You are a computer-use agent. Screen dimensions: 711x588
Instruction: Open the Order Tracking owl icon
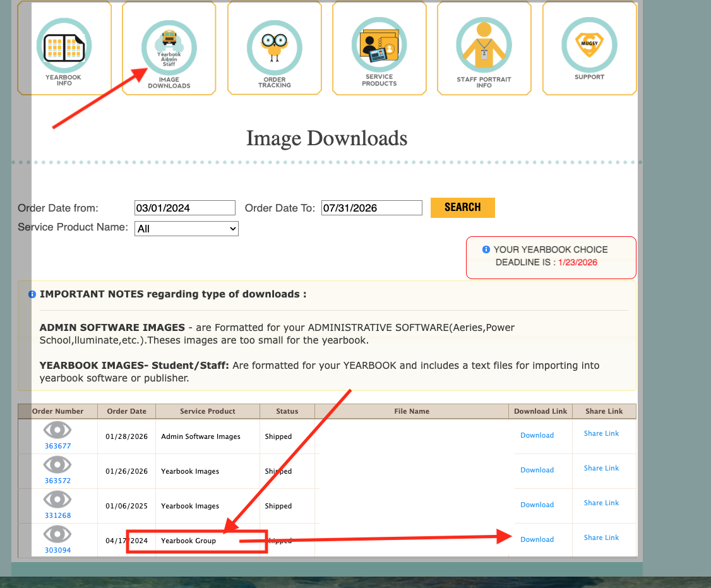click(x=274, y=48)
